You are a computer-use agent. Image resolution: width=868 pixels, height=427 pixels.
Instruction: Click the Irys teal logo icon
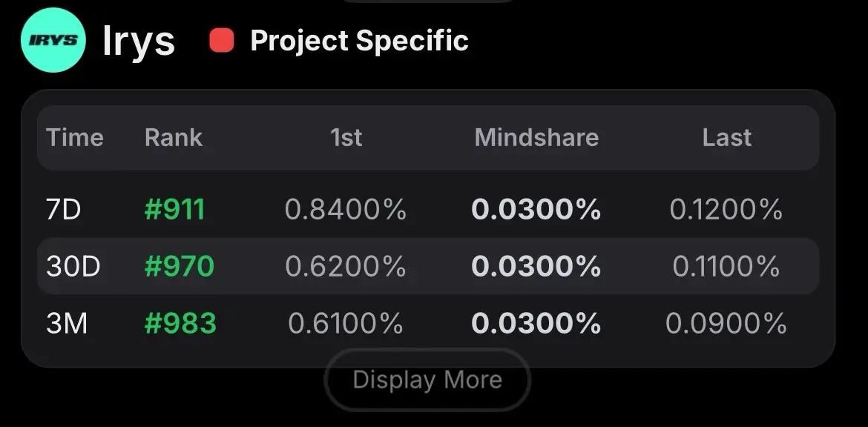(53, 40)
